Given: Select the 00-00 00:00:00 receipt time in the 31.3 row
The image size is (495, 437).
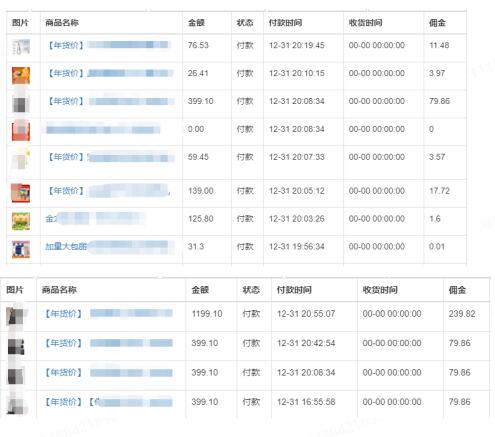Looking at the screenshot, I should point(377,247).
